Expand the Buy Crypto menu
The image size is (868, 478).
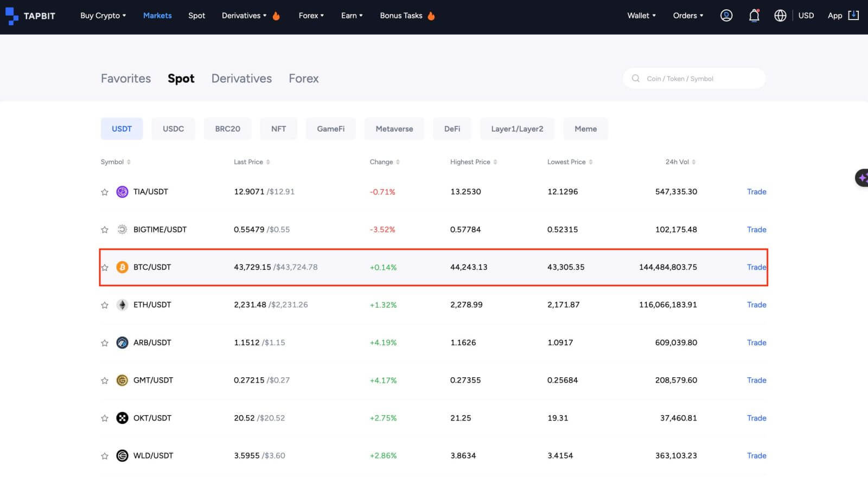click(x=103, y=16)
